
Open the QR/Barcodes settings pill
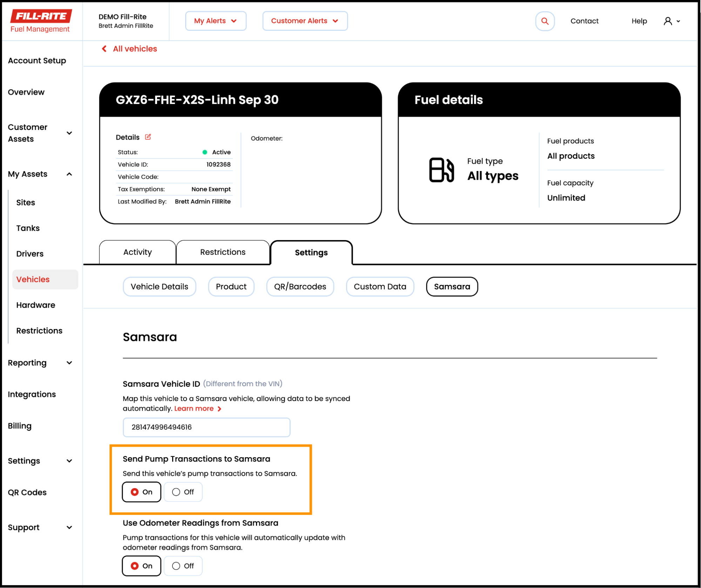pos(300,287)
